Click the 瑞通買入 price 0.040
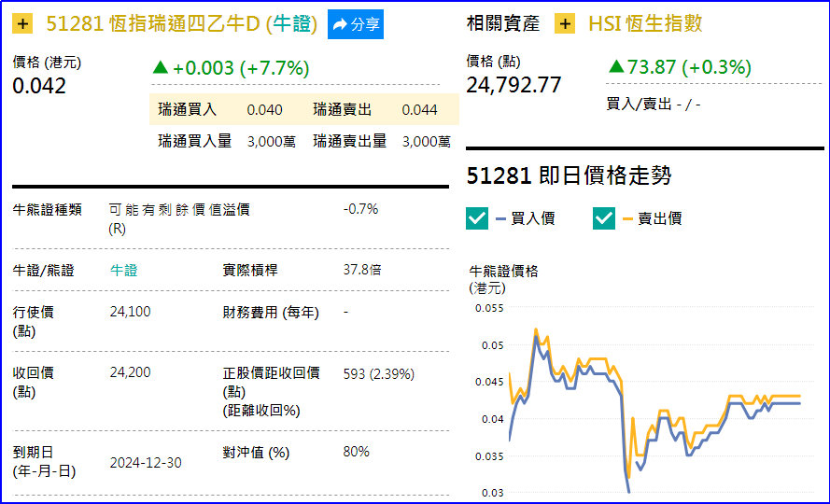The height and width of the screenshot is (504, 830). click(264, 110)
